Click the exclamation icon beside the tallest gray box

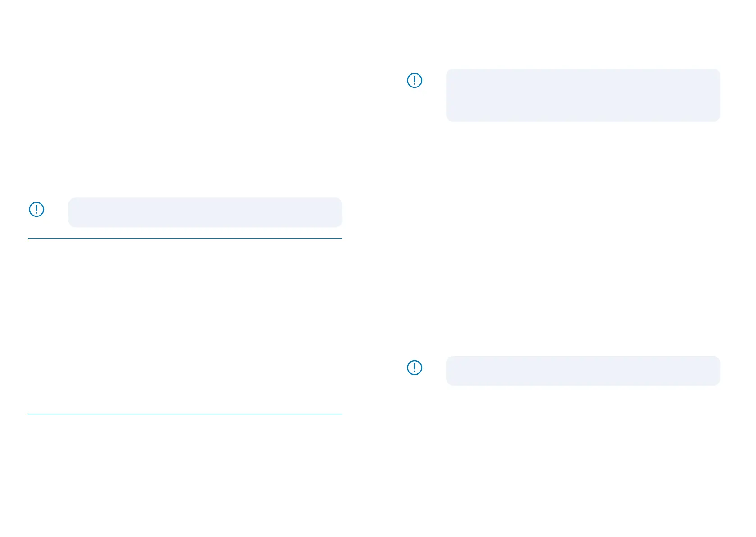[x=414, y=81]
